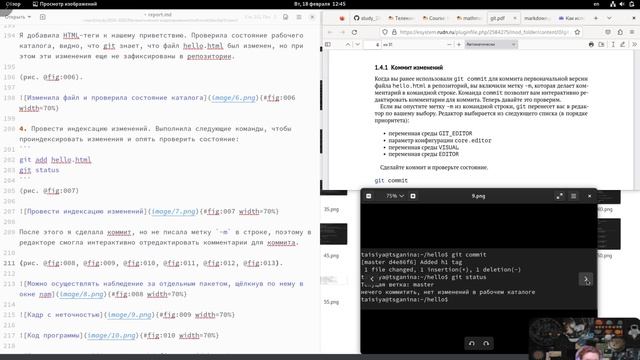Image resolution: width=640 pixels, height=360 pixels.
Task: Go to next image in viewer
Action: coord(586,279)
